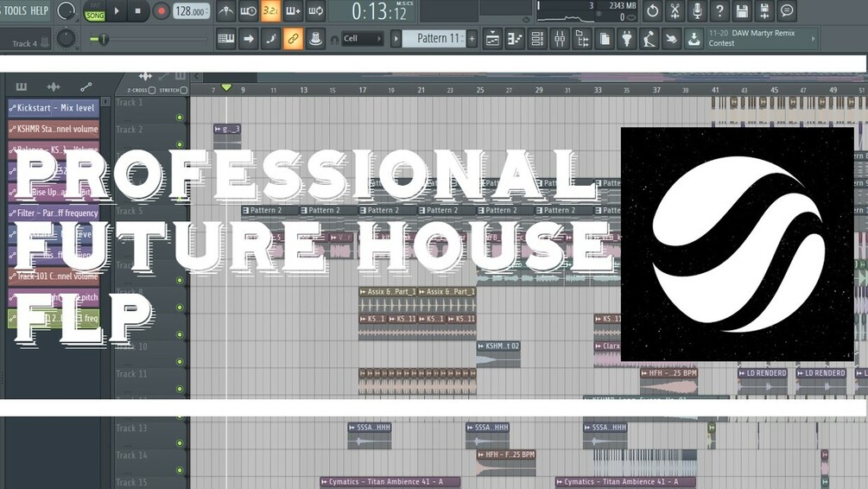
Task: Click the CPU and memory usage monitor
Action: click(x=586, y=11)
